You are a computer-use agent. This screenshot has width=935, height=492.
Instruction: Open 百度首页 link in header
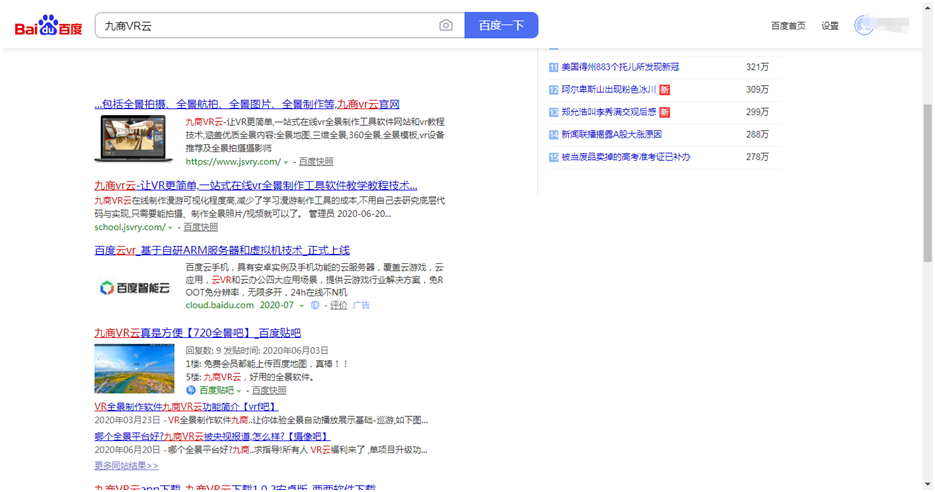coord(788,26)
